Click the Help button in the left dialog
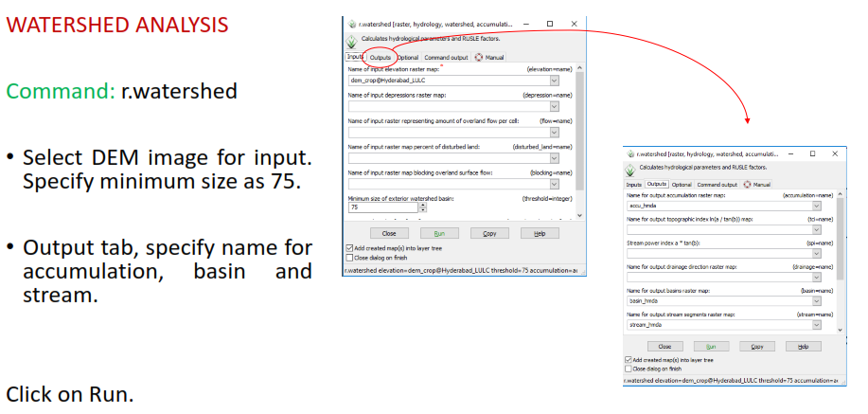The image size is (868, 414). point(539,232)
